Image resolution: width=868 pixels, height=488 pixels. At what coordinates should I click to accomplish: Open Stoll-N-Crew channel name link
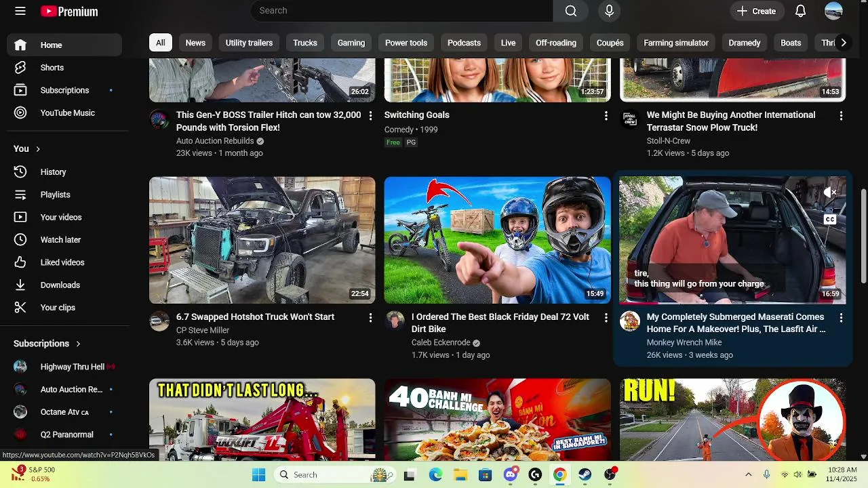pyautogui.click(x=669, y=141)
